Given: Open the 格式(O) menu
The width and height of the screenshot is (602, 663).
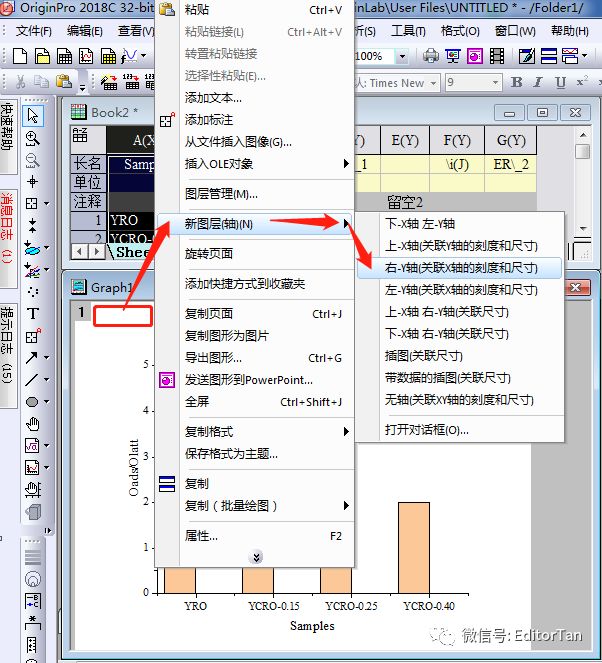Looking at the screenshot, I should tap(460, 31).
